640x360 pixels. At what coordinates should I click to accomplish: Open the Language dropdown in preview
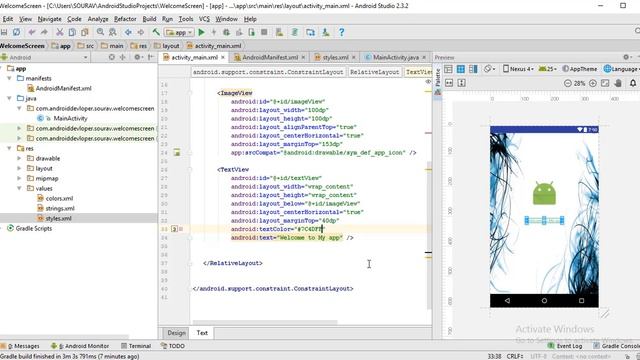pos(622,69)
